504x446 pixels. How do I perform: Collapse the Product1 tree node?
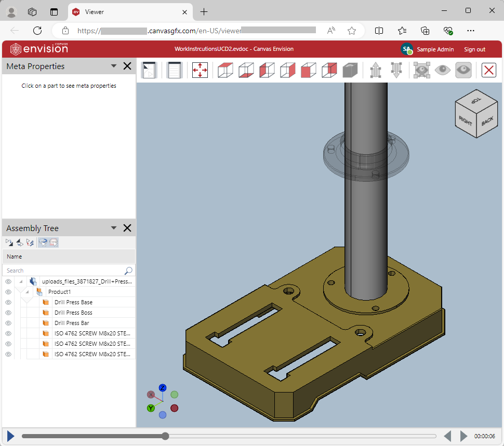[28, 292]
